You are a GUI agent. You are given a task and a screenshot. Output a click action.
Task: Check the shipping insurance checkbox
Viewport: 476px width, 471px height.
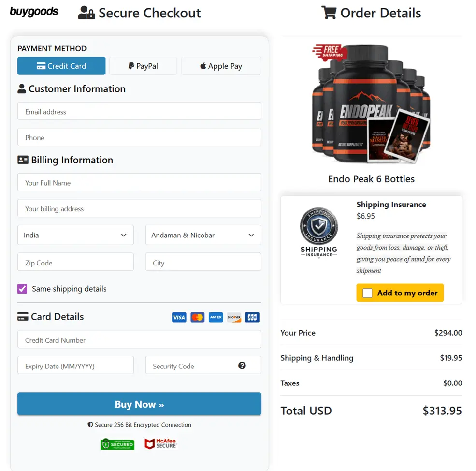point(367,293)
